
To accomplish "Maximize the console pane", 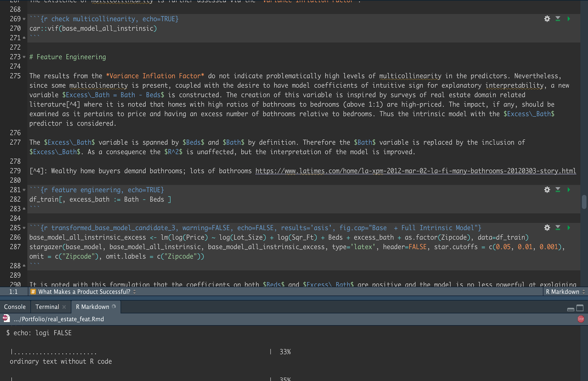I will (x=580, y=308).
